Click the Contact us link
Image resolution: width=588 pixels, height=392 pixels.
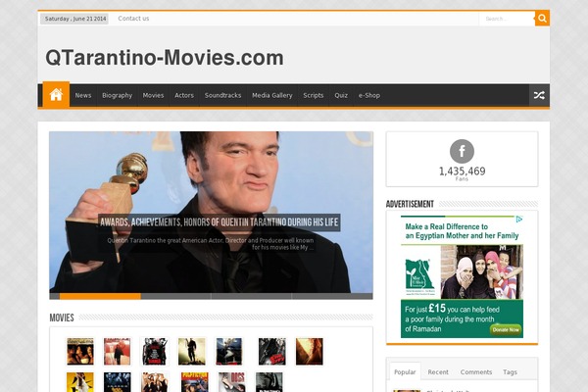pos(133,19)
